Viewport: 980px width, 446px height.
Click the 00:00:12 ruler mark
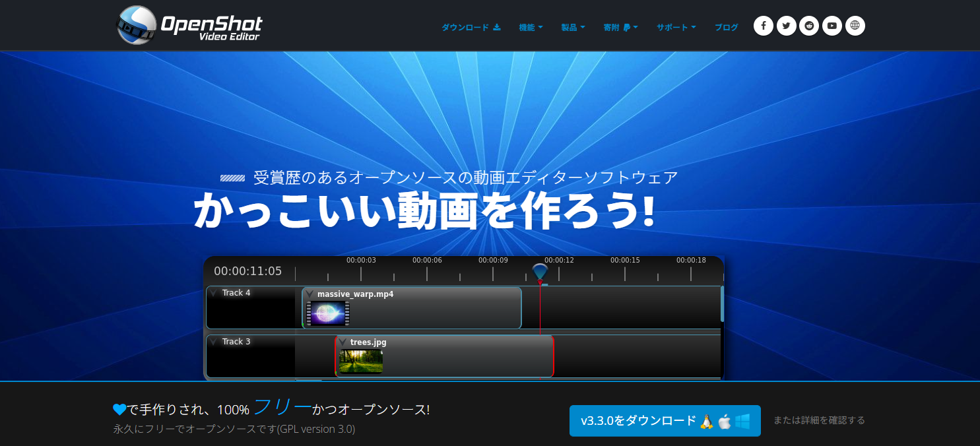point(559,260)
